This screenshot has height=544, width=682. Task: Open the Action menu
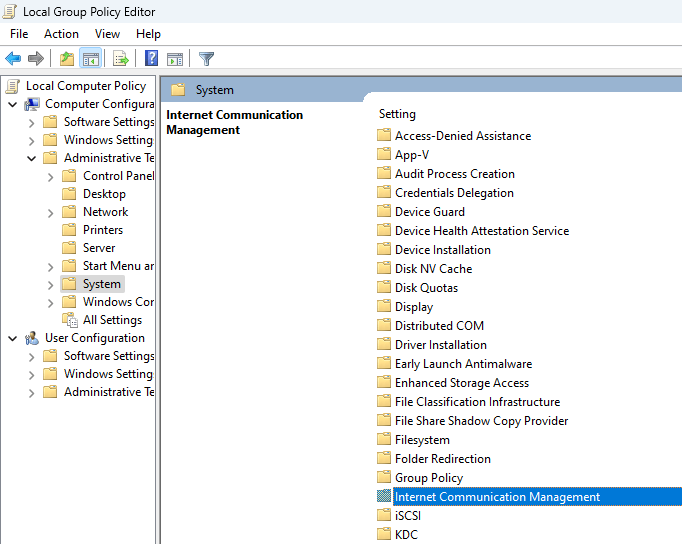(61, 34)
